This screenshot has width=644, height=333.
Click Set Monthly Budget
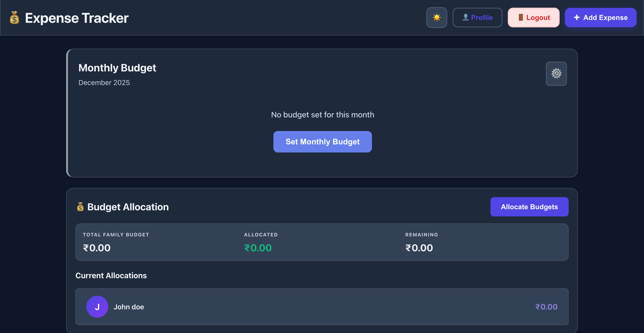tap(322, 142)
